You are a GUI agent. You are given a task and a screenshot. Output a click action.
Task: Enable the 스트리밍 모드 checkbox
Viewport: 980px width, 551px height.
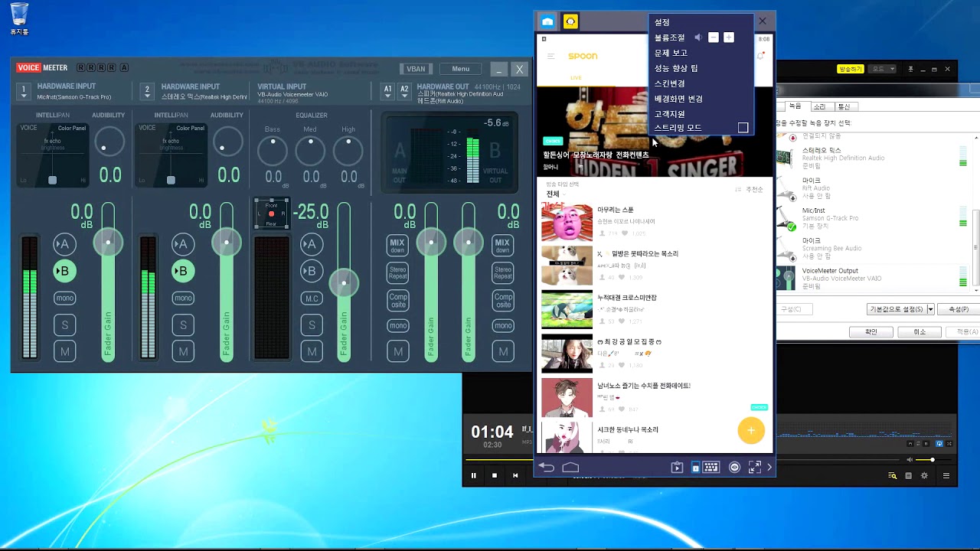point(743,128)
